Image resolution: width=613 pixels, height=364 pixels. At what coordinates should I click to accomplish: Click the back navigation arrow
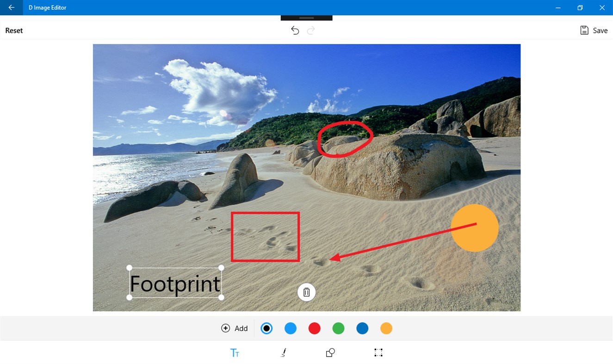(x=11, y=7)
